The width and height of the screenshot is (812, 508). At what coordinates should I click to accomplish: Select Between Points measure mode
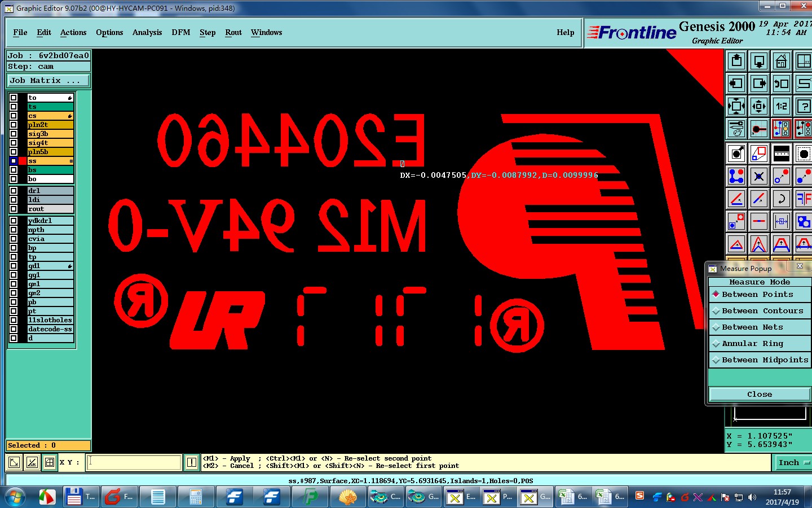[x=760, y=295]
